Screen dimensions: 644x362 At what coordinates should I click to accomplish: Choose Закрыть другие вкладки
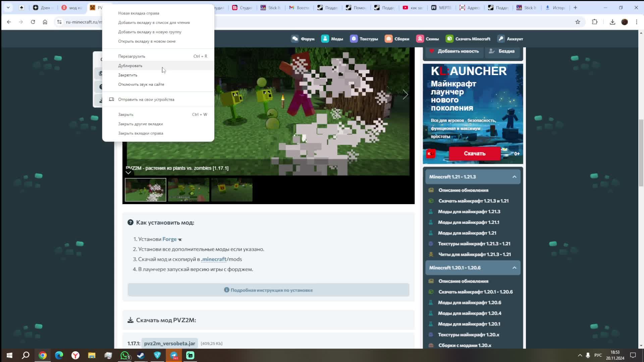point(158,124)
